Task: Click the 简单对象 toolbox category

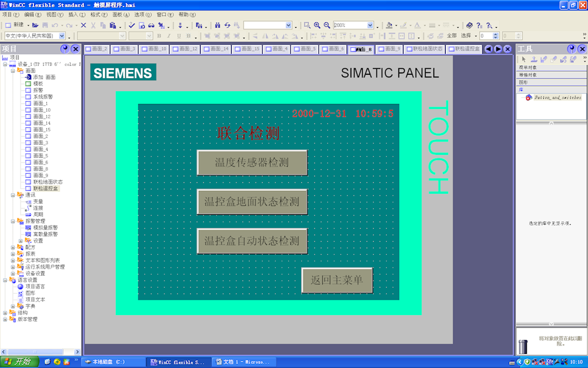Action: point(552,68)
